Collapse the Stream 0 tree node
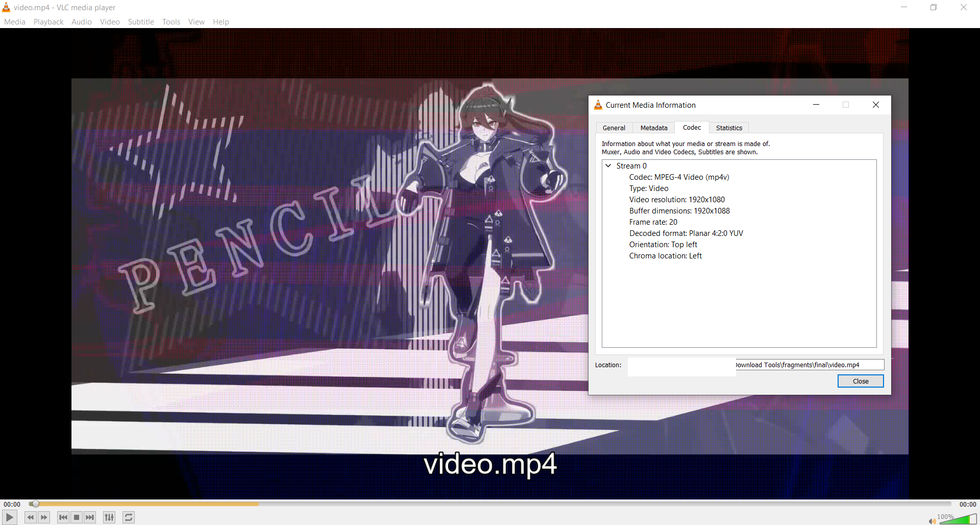The image size is (980, 525). [x=608, y=166]
